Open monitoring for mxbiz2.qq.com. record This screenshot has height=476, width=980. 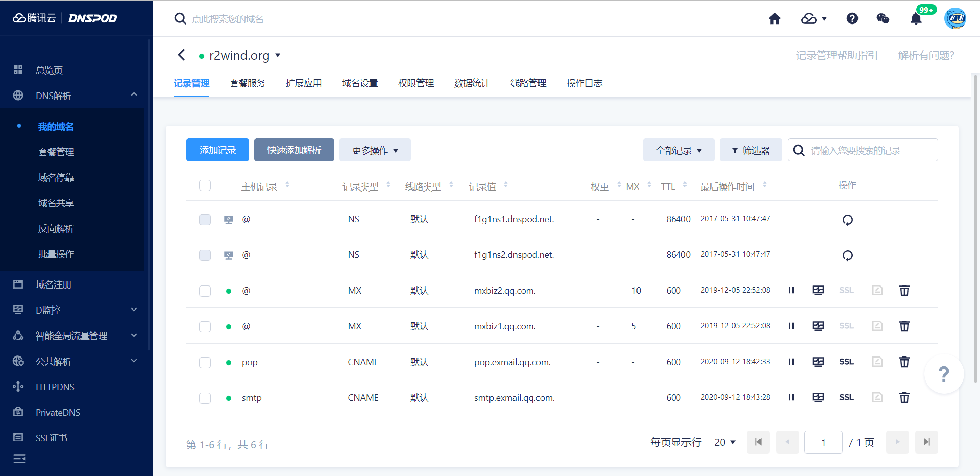[818, 290]
